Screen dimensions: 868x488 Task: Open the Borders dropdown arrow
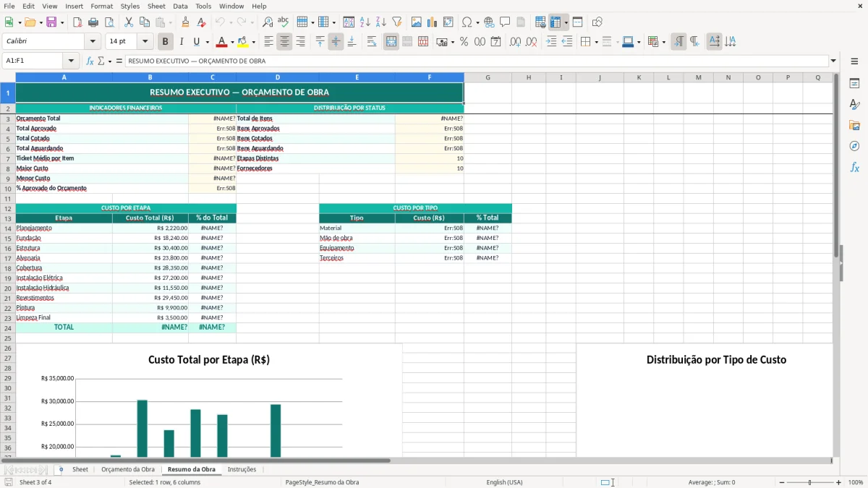pos(597,42)
